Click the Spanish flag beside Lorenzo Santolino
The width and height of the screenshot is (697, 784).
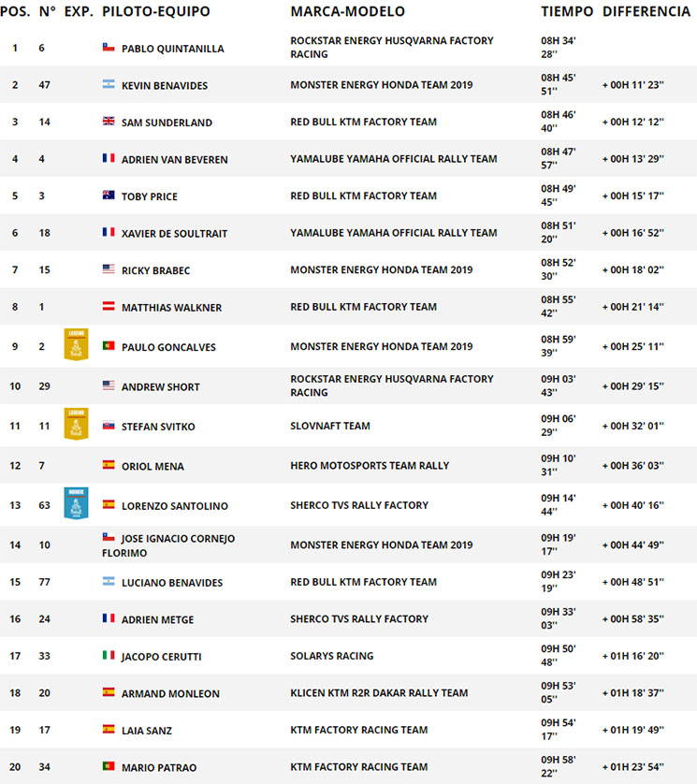click(109, 505)
